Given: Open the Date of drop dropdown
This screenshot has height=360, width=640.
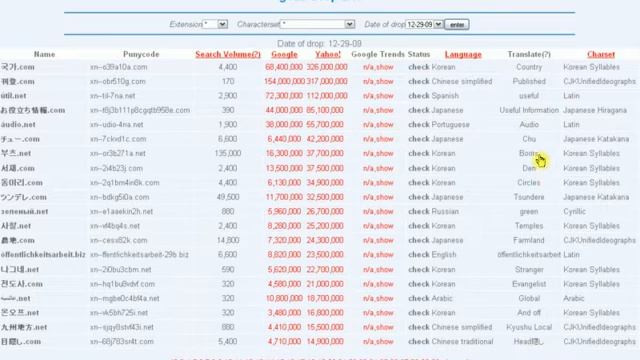Looking at the screenshot, I should (424, 24).
